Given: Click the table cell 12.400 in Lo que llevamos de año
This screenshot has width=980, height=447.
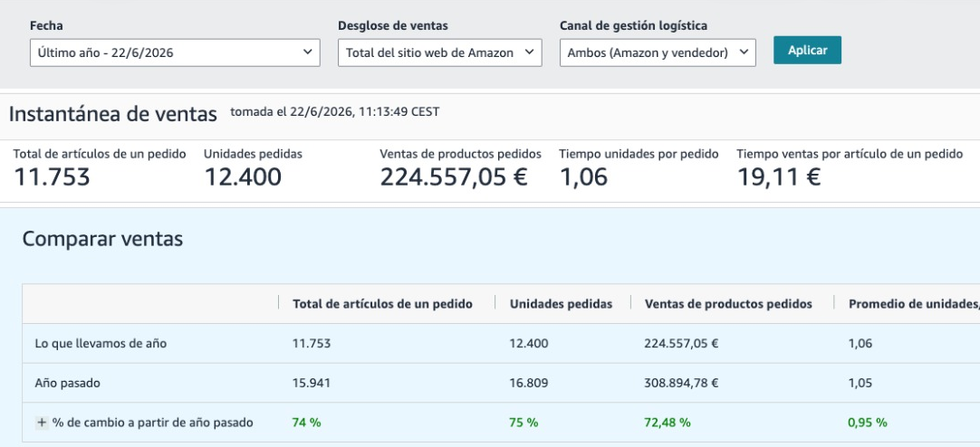Looking at the screenshot, I should (x=529, y=343).
